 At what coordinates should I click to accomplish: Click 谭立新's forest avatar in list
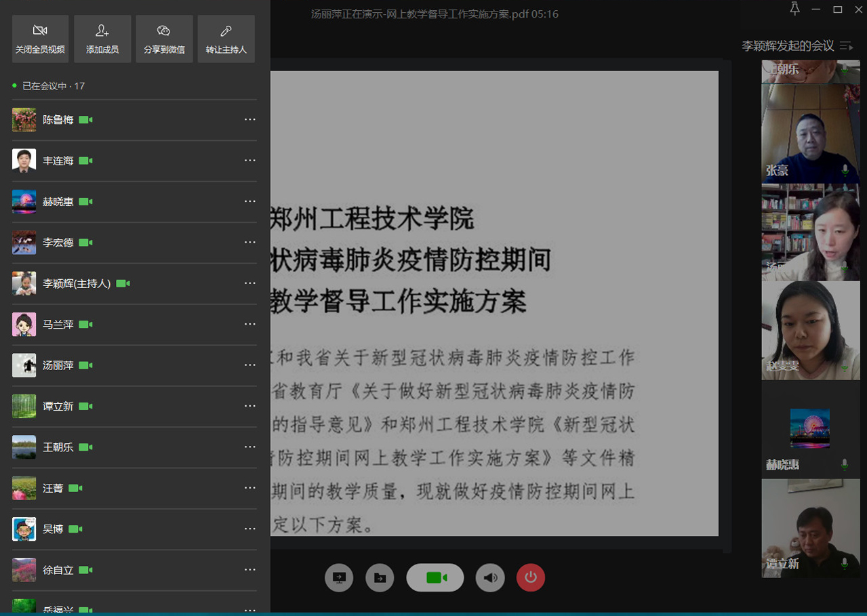pos(24,406)
